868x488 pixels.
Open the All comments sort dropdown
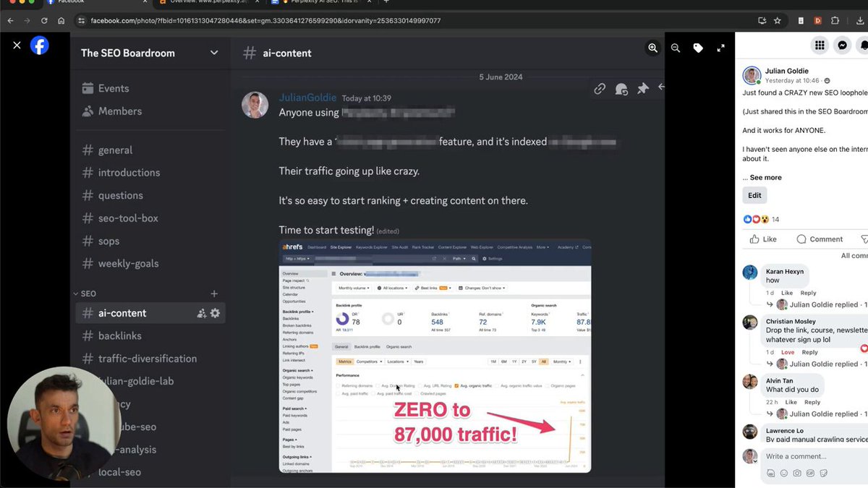[x=854, y=255]
